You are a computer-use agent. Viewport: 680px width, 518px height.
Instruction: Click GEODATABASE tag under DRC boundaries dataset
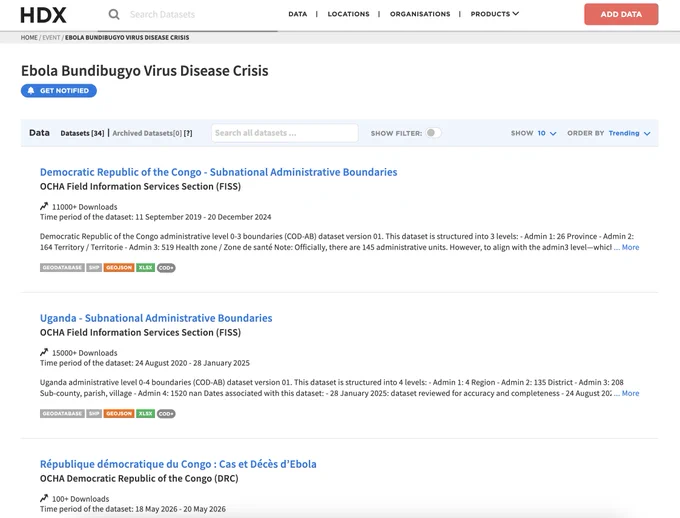62,268
